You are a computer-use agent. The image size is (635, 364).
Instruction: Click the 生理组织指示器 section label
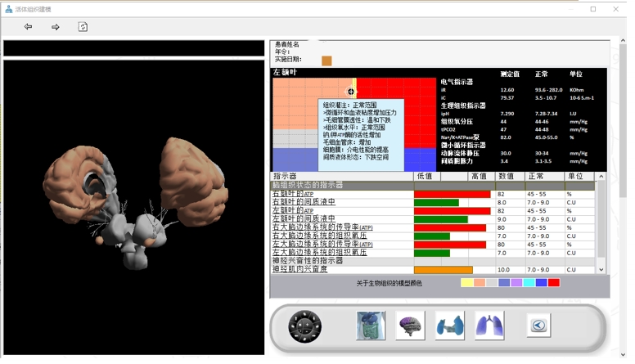point(463,106)
